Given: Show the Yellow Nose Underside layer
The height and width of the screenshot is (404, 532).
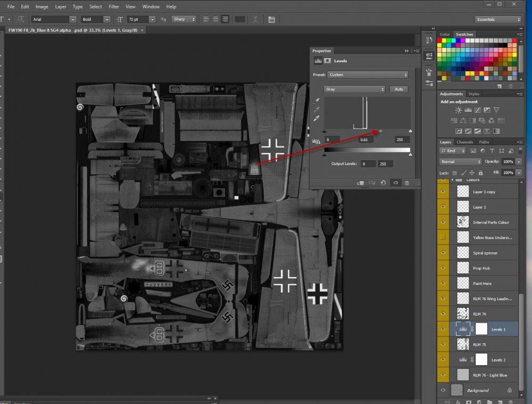Looking at the screenshot, I should coord(443,237).
